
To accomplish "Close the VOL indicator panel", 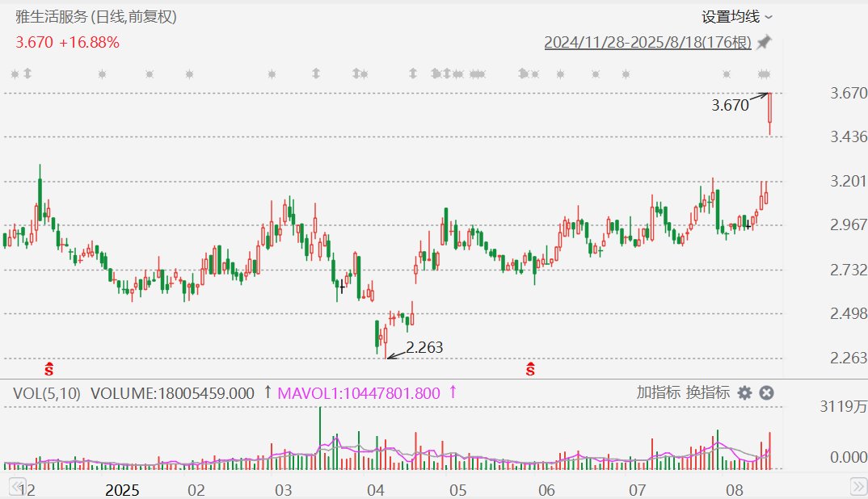I will 767,392.
